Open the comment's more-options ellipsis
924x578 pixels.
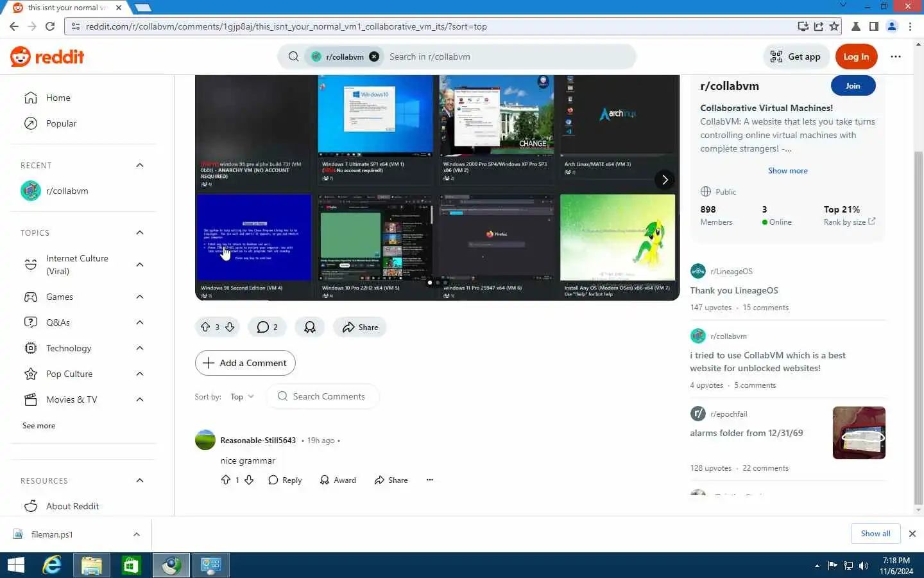[x=430, y=480]
